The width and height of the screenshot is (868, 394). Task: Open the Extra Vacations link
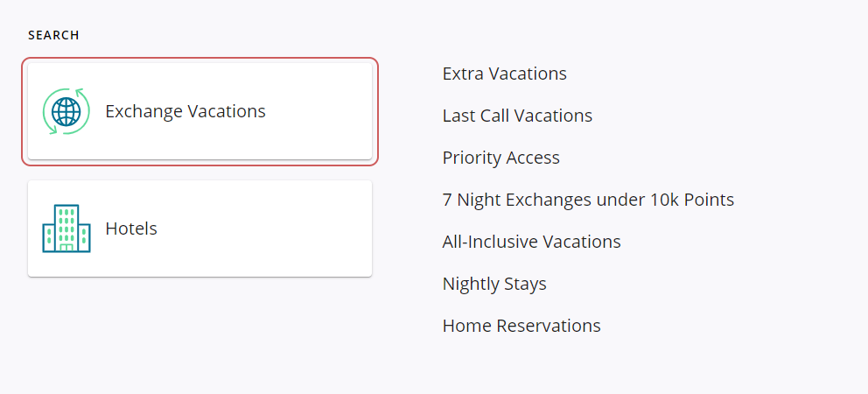(505, 74)
